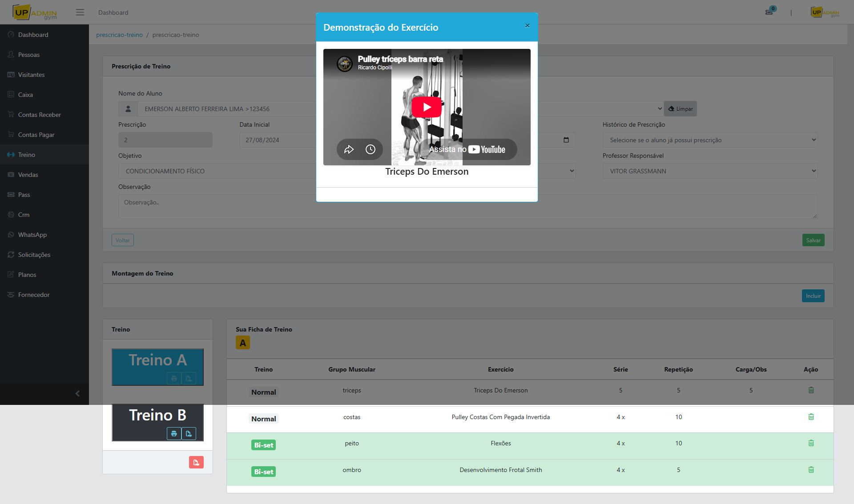Play the Pulley tríceps YouTube video

(x=427, y=107)
